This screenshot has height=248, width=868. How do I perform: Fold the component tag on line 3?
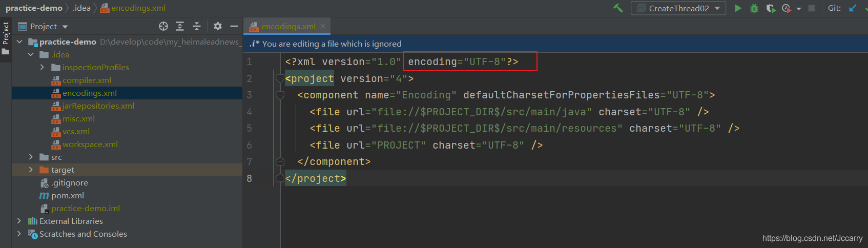click(280, 95)
